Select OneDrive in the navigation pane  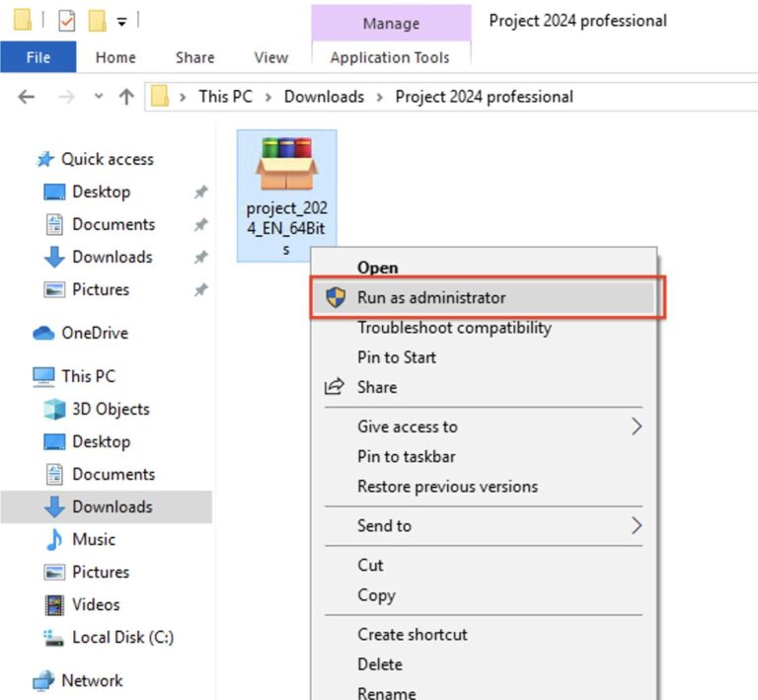[95, 333]
